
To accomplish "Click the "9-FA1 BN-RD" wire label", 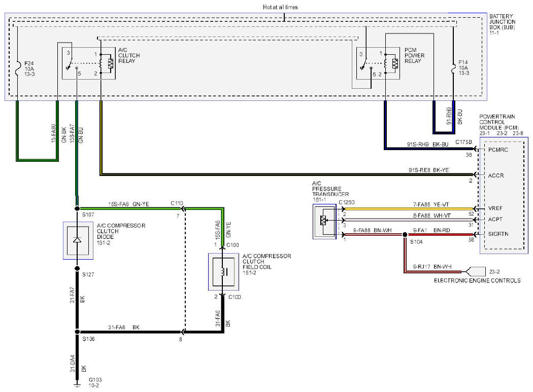I will 431,230.
